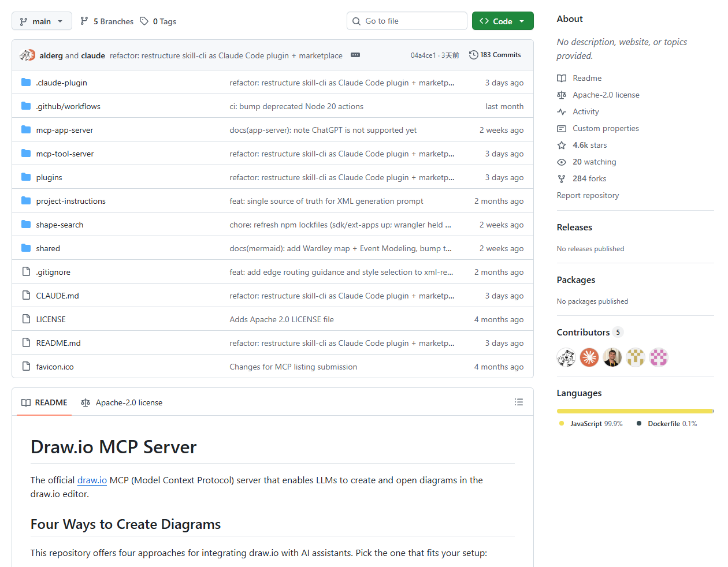Click the .gitignore file icon
Screen dimensions: 728x567
coord(26,272)
